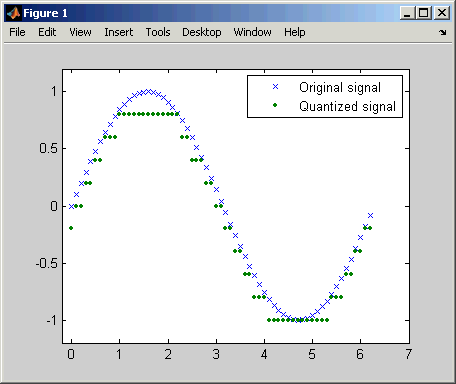Click the blue x marker in legend
Screen dimensions: 456x384
click(275, 87)
